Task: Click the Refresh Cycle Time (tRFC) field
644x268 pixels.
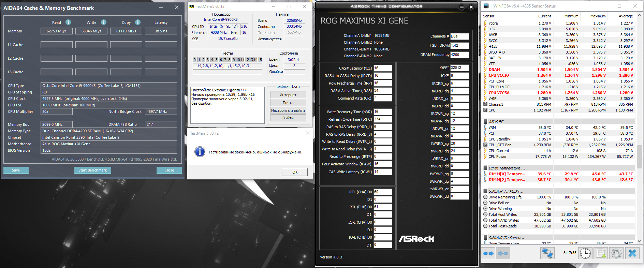Action: 383,119
